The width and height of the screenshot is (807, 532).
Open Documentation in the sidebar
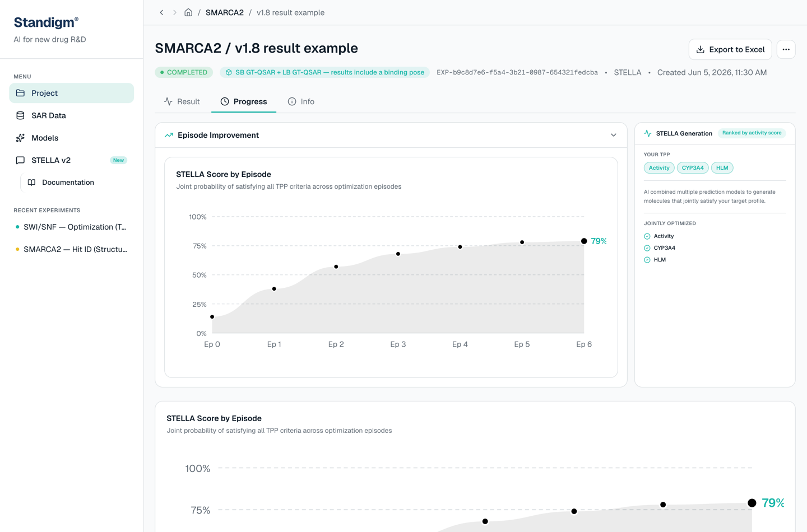coord(77,183)
